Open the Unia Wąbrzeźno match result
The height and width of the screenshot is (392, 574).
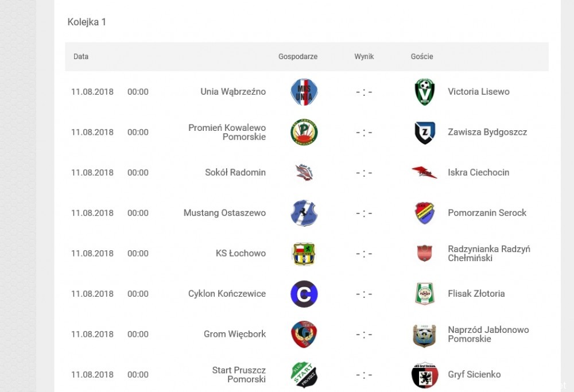[x=364, y=92]
